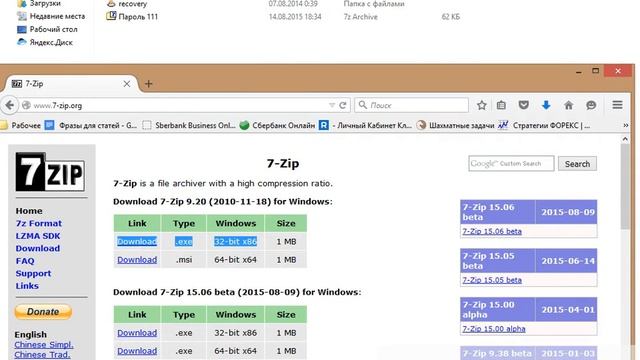
Task: Reload the 7-zip.org page
Action: click(343, 105)
